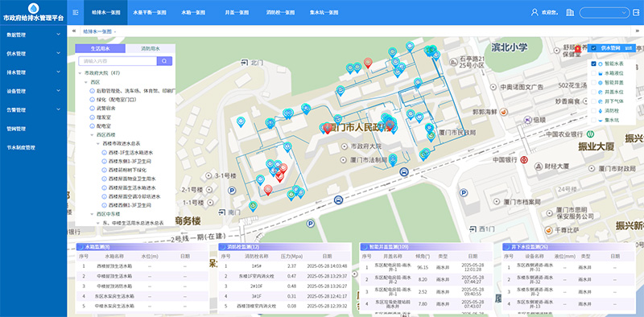Select the 消防用水 panel tab
The height and width of the screenshot is (317, 644).
click(x=151, y=48)
